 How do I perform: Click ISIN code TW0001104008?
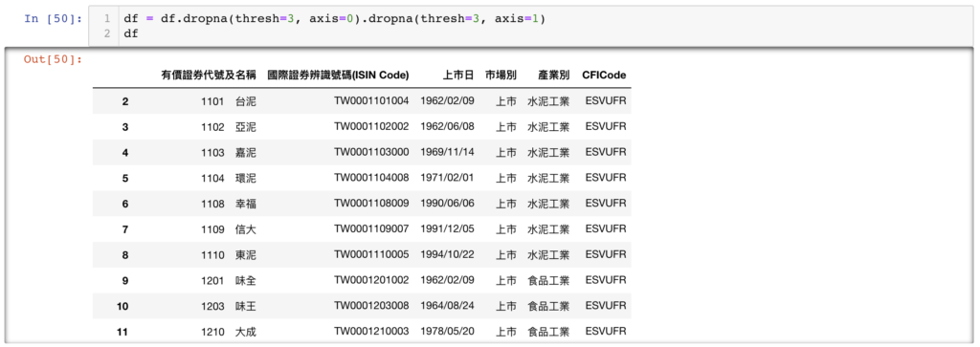coord(371,178)
